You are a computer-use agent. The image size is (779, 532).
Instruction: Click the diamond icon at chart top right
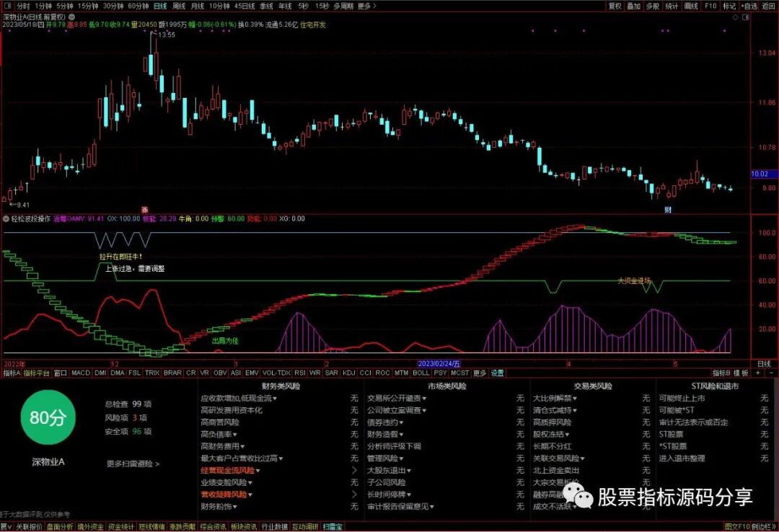735,17
